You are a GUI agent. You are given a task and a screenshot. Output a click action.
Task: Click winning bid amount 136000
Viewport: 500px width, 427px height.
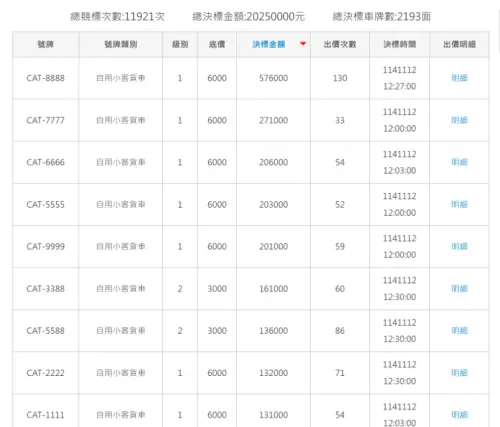274,331
